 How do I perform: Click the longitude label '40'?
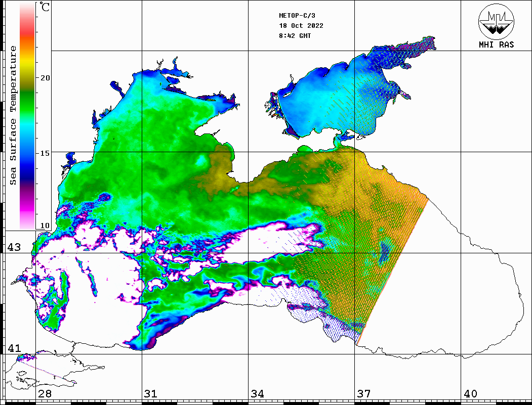[470, 394]
